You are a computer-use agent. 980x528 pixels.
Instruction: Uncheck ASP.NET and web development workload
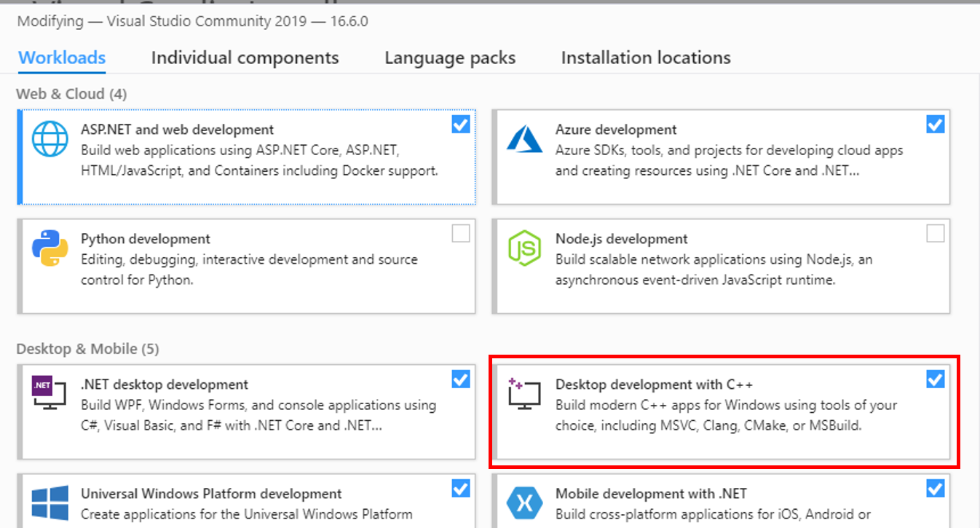pyautogui.click(x=461, y=125)
